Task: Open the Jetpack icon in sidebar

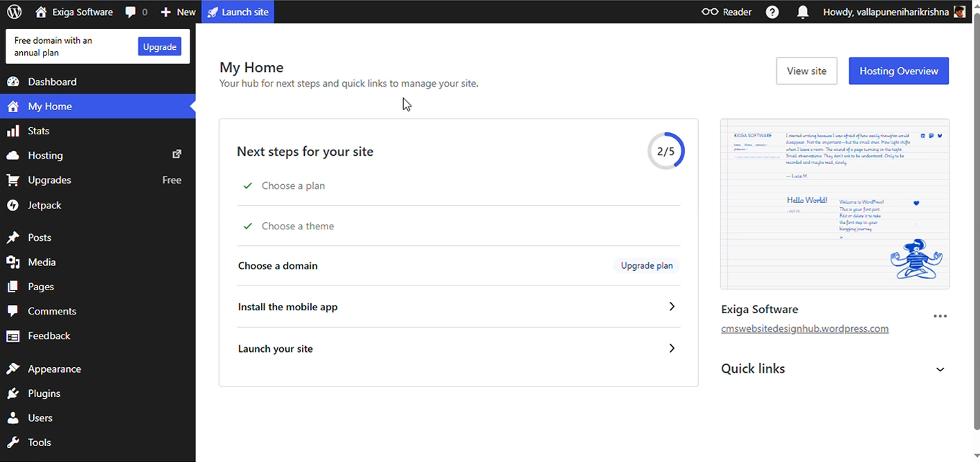Action: pos(12,205)
